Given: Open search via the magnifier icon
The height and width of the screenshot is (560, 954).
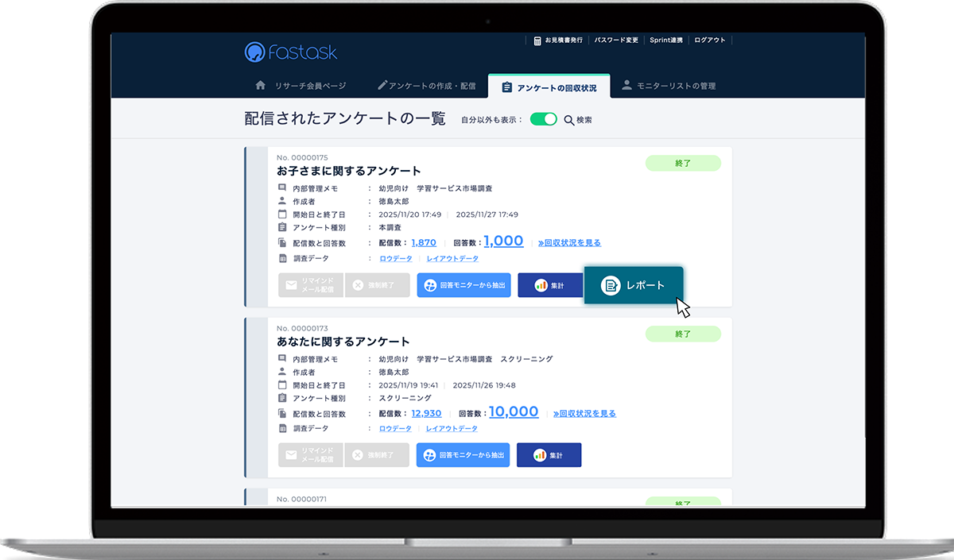Looking at the screenshot, I should point(568,119).
